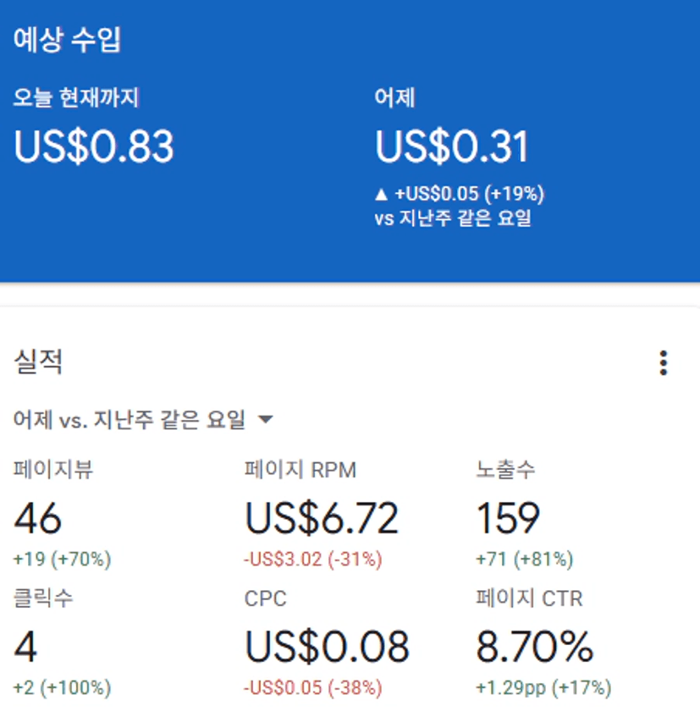Select the 클릭수 metric label

click(x=43, y=598)
